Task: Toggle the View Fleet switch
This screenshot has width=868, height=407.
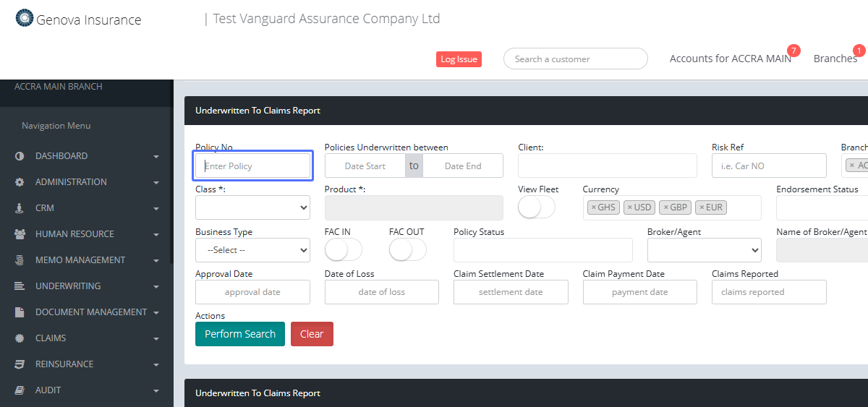Action: coord(536,207)
